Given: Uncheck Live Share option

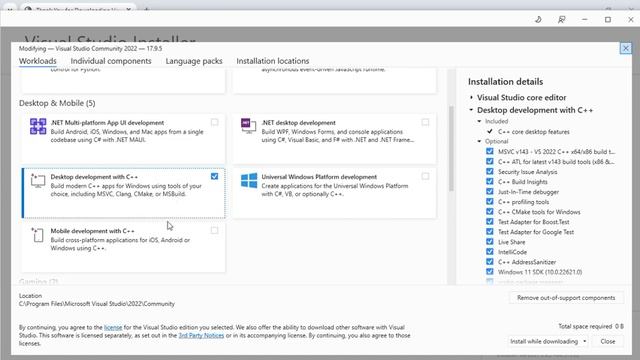Looking at the screenshot, I should click(x=490, y=242).
